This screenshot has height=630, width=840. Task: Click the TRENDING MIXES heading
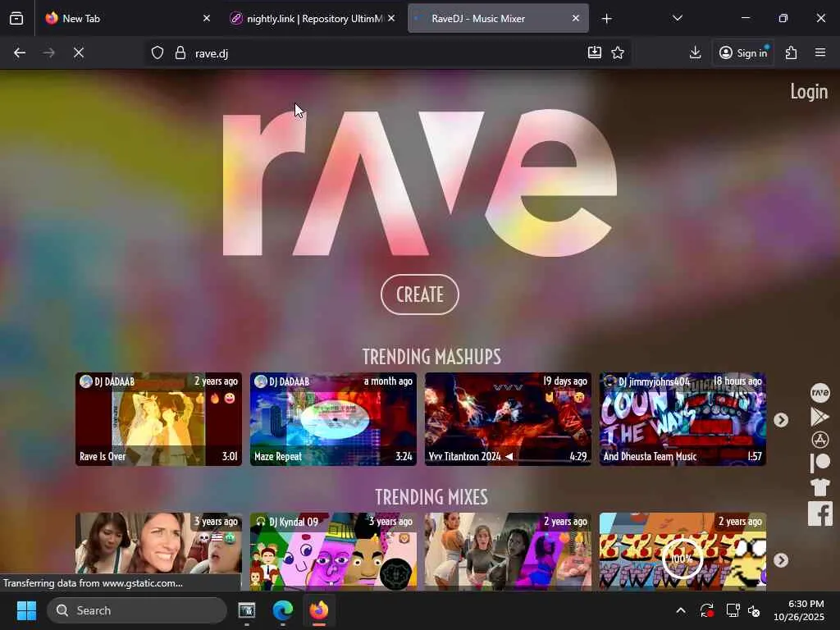pyautogui.click(x=431, y=496)
